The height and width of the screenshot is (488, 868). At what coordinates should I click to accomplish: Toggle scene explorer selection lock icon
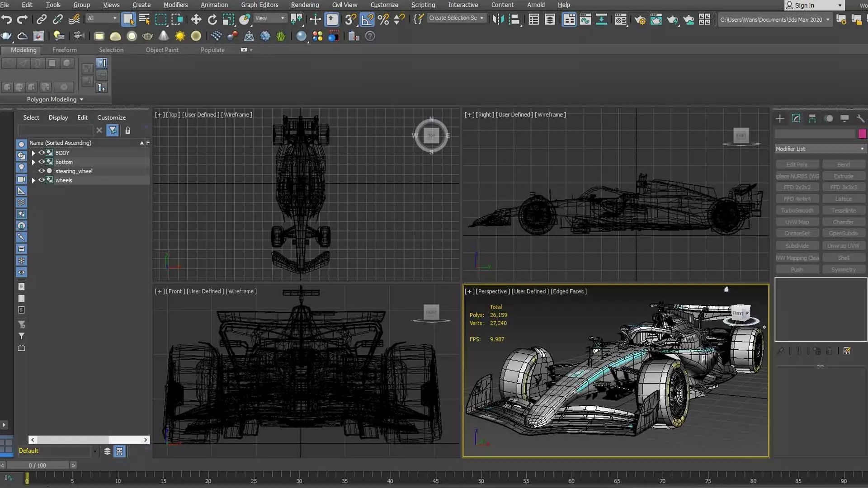tap(128, 131)
